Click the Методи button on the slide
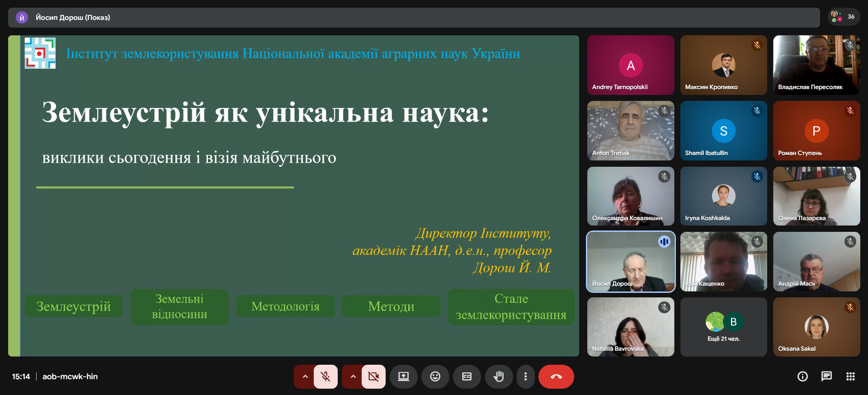The image size is (868, 395). pos(391,306)
